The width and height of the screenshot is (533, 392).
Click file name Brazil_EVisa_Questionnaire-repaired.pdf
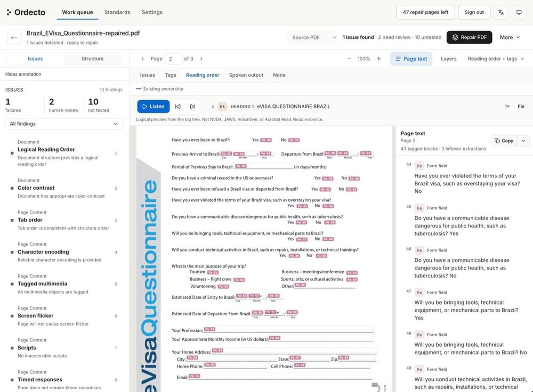[x=83, y=34]
